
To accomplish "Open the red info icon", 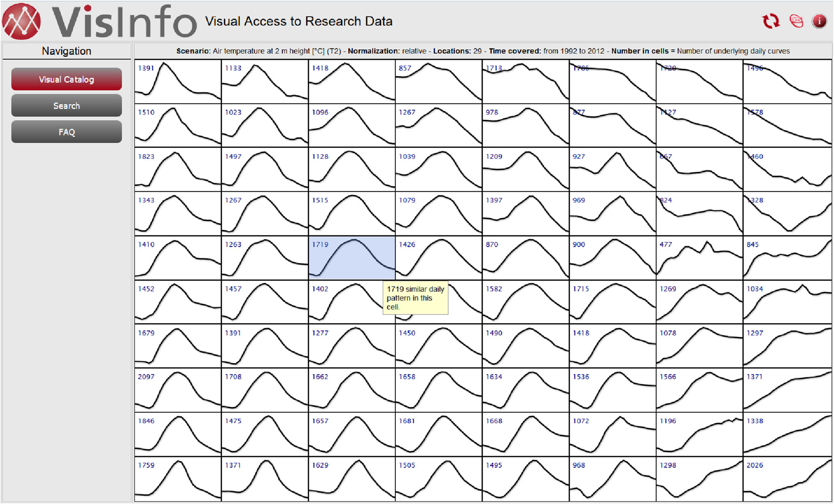I will click(819, 21).
